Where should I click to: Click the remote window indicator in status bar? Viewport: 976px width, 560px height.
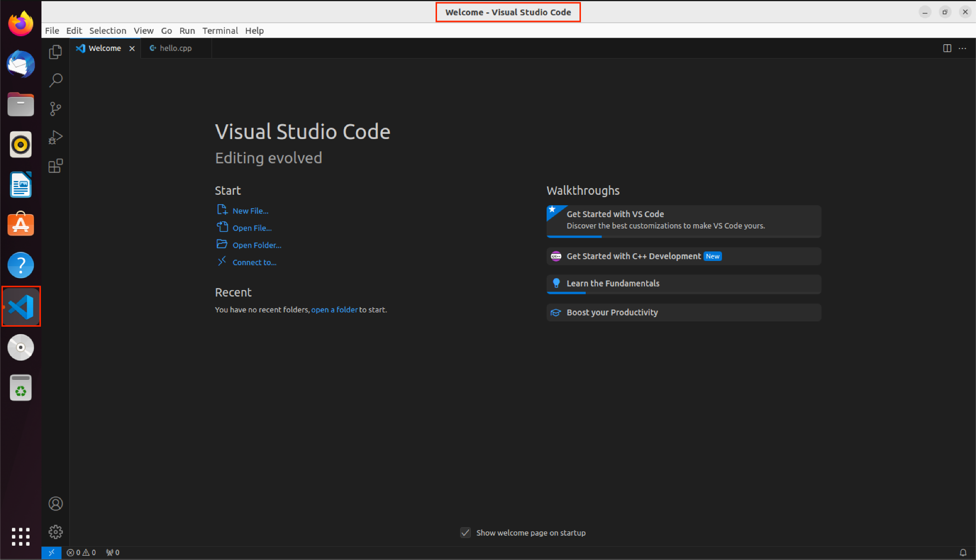pos(51,552)
